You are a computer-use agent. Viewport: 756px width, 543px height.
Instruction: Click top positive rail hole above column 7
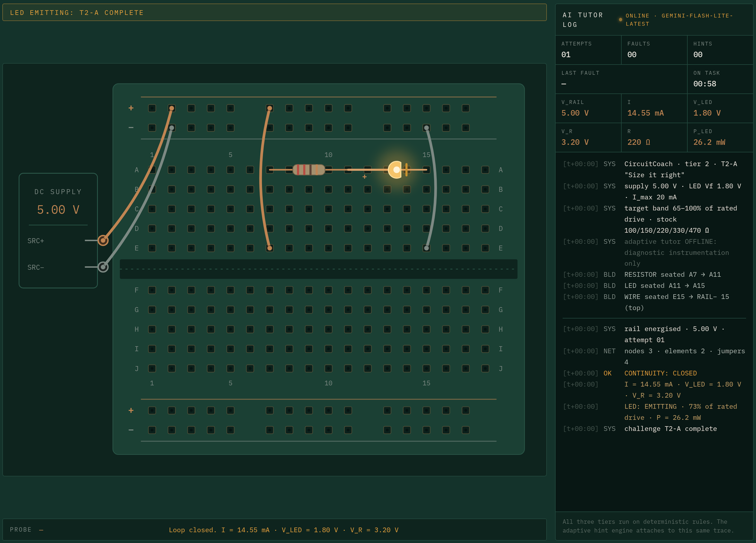(x=269, y=108)
